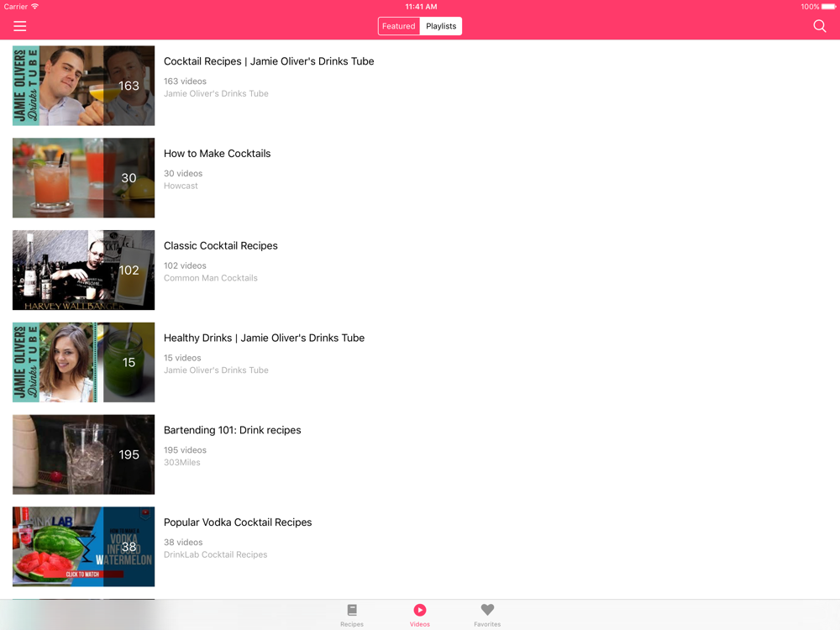840x630 pixels.
Task: Click "30 videos" count text
Action: 183,174
